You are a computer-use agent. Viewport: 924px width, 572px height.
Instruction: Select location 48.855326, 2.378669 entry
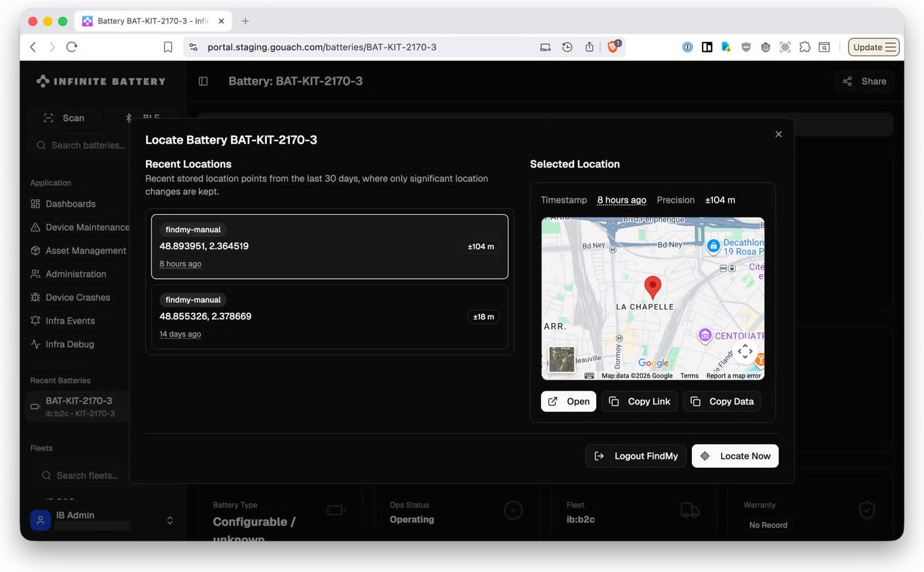tap(330, 317)
